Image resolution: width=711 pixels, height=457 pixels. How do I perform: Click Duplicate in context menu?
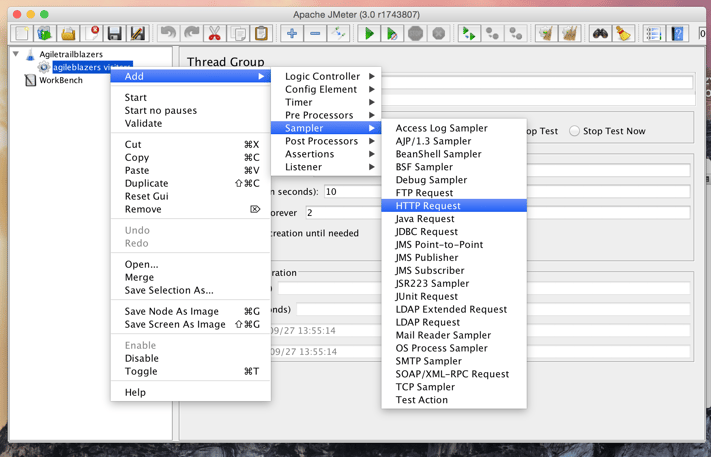tap(190, 183)
